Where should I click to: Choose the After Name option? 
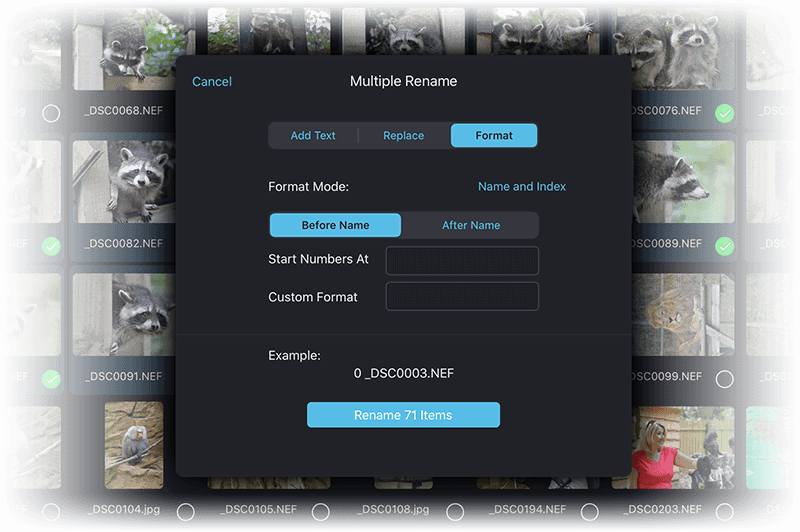[471, 225]
